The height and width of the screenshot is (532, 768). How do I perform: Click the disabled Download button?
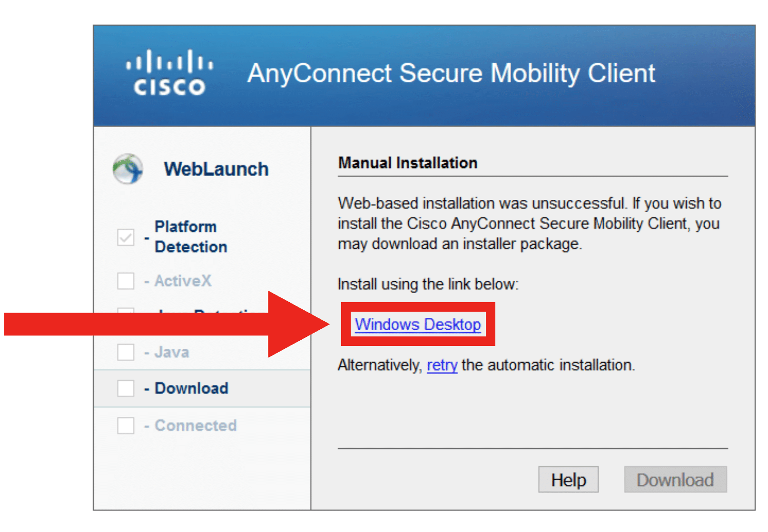coord(675,479)
